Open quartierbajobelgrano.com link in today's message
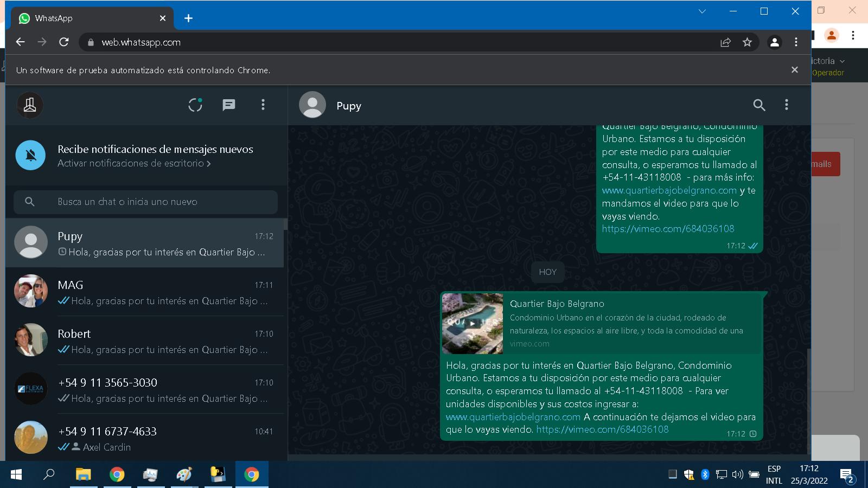 click(513, 417)
